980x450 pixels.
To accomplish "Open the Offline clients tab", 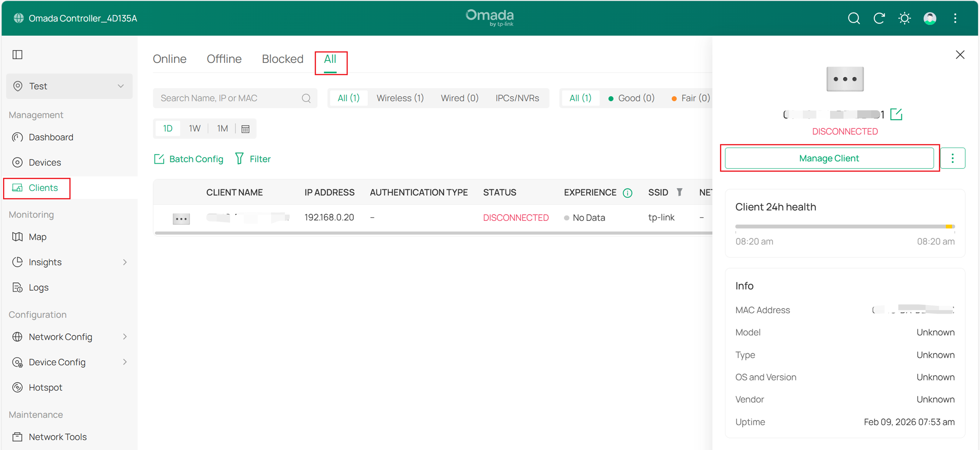I will (224, 59).
